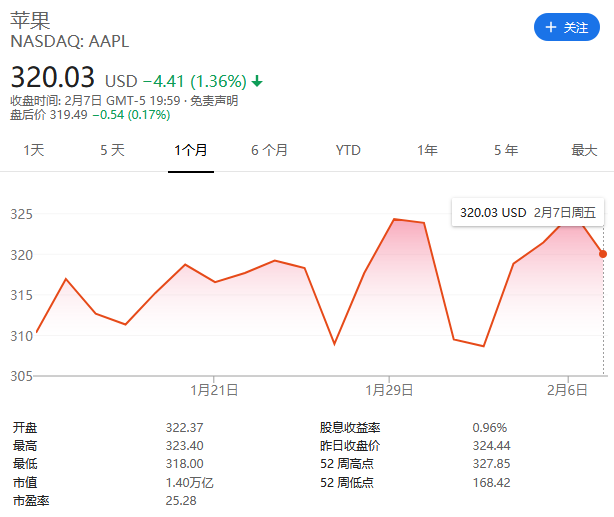The width and height of the screenshot is (614, 517).
Task: Click the chart tooltip showing 2月7日周五
Action: point(527,212)
